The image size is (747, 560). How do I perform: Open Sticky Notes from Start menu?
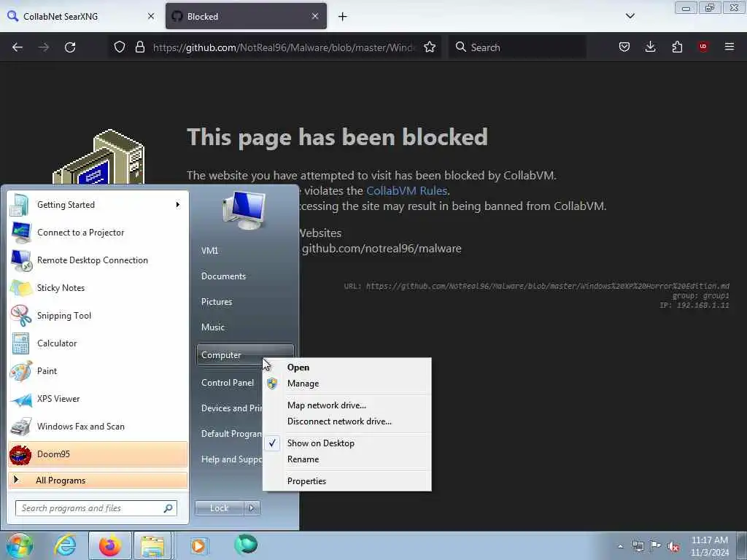click(98, 287)
